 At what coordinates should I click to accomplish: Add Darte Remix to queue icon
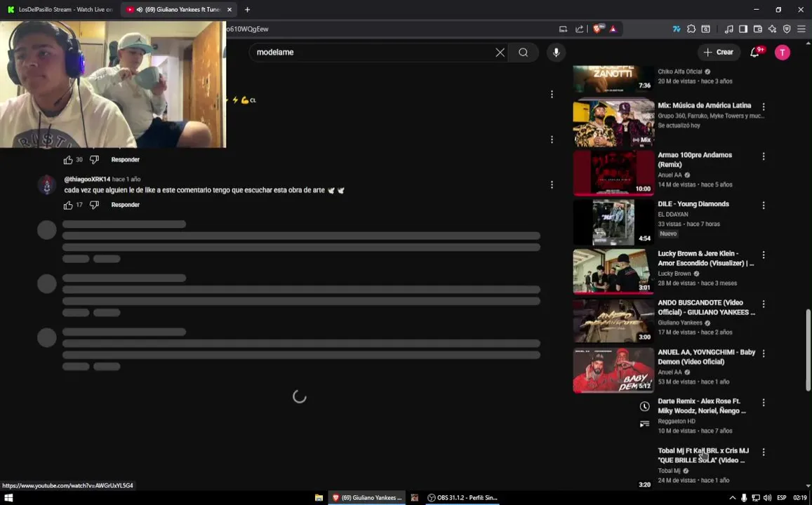tap(644, 424)
